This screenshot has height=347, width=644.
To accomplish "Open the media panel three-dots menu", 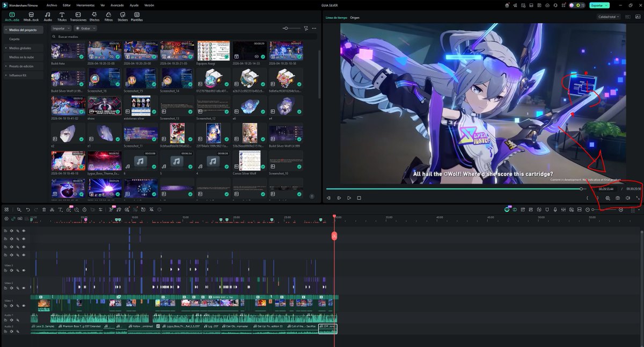I will [x=314, y=28].
